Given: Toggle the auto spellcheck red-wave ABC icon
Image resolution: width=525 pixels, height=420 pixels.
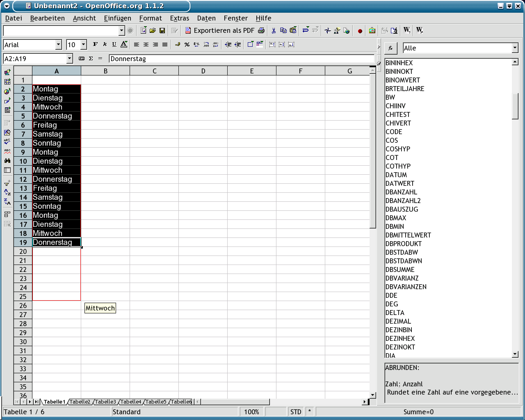Looking at the screenshot, I should [7, 151].
